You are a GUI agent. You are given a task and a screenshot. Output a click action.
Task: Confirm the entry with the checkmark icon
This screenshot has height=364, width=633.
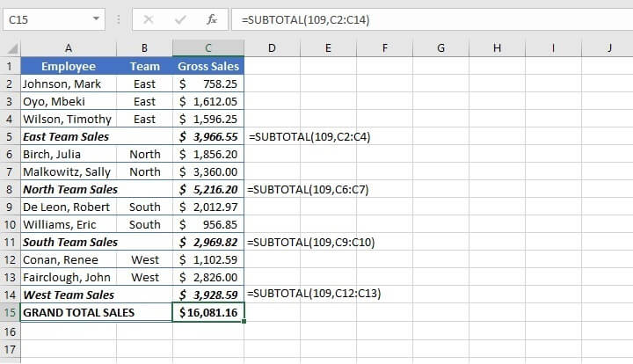tap(180, 19)
